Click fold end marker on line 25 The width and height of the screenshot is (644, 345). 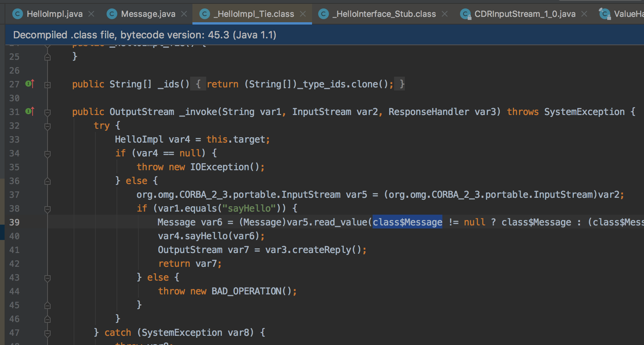[48, 57]
